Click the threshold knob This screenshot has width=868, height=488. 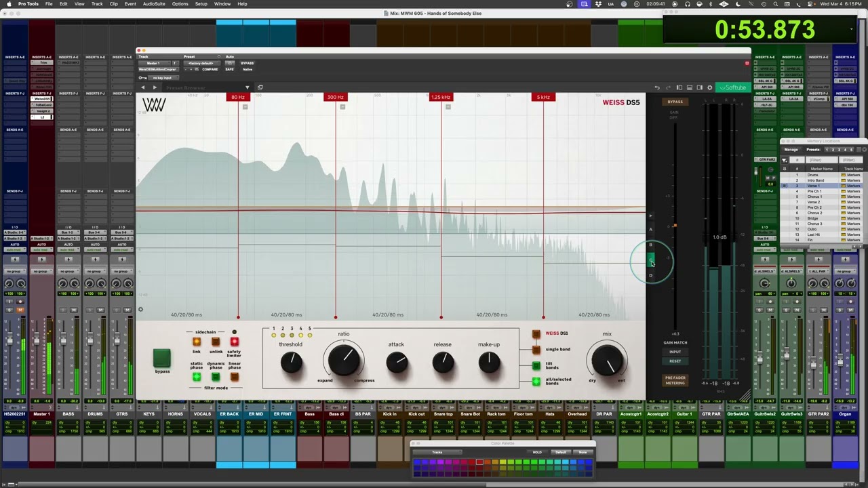tap(292, 362)
